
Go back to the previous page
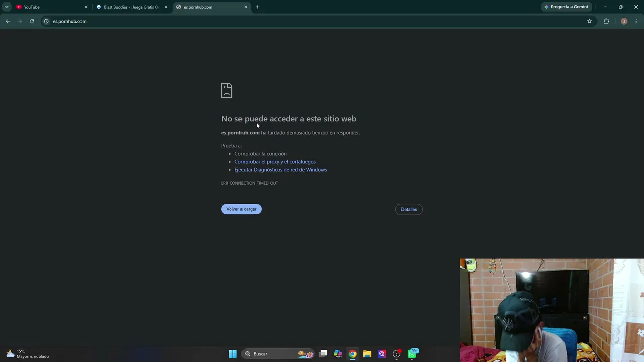(8, 21)
